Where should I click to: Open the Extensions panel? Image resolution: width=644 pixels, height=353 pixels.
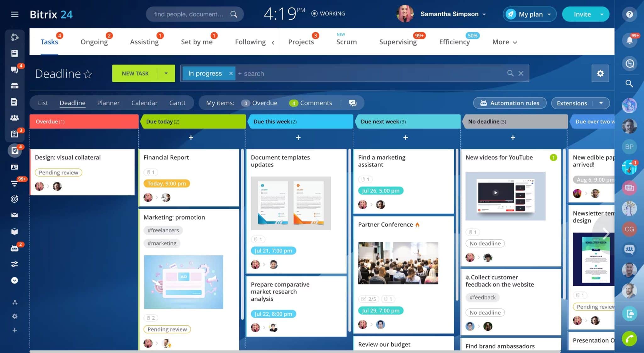click(x=571, y=103)
